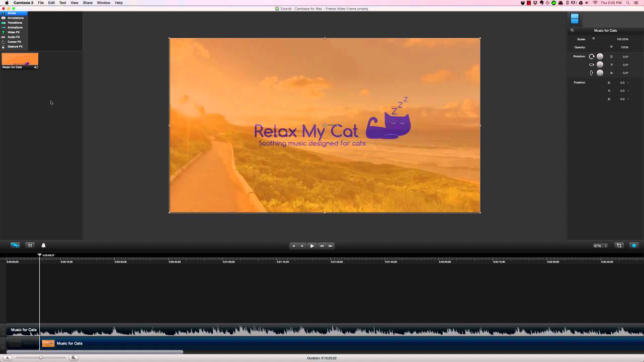Open the Edit menu
644x362 pixels.
tap(51, 3)
